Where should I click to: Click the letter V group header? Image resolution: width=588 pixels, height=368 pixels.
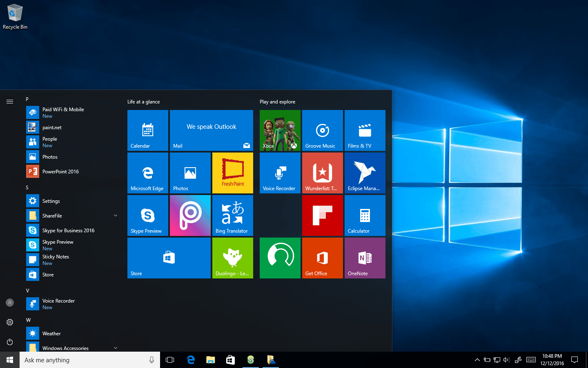point(27,290)
